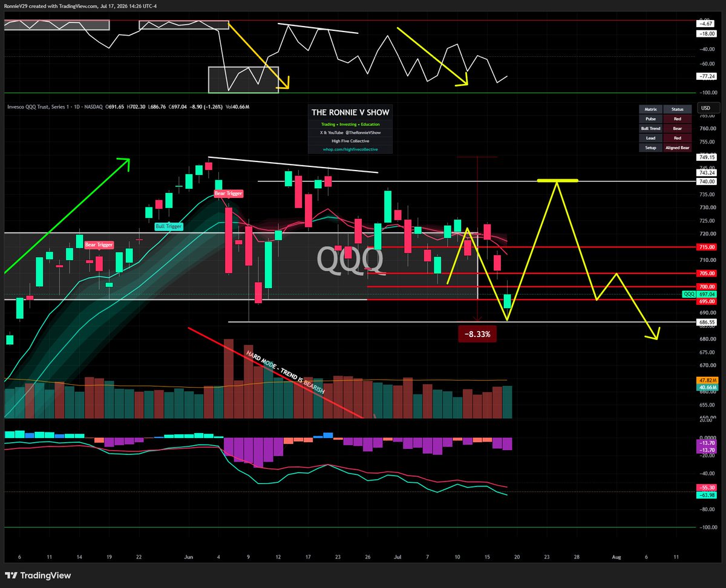Viewport: 726px width, 588px height.
Task: Click the volume readout Vol40.66M
Action: tap(237, 106)
